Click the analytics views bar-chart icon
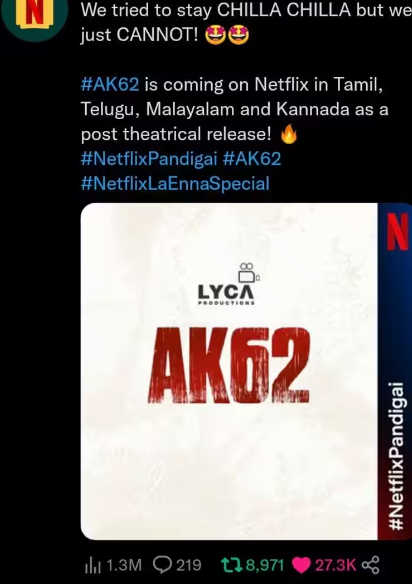The image size is (412, 584). pyautogui.click(x=93, y=565)
